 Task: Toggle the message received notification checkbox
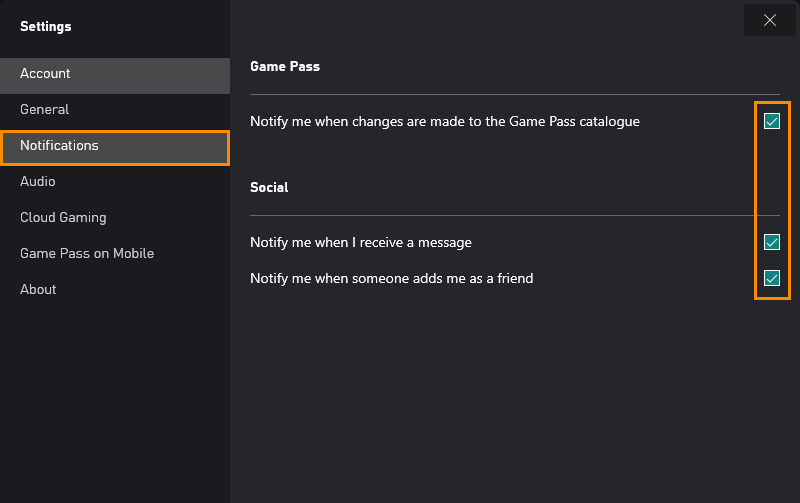pyautogui.click(x=771, y=242)
